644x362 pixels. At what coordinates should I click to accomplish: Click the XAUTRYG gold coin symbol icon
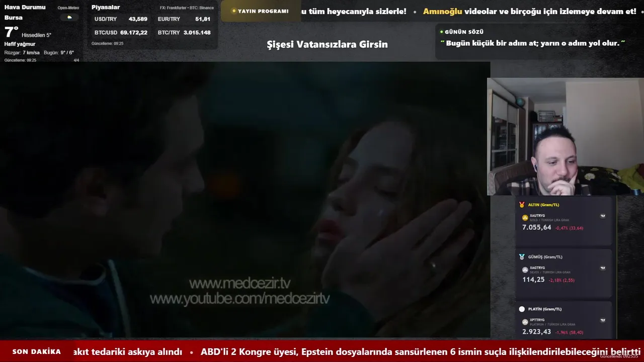pyautogui.click(x=525, y=218)
